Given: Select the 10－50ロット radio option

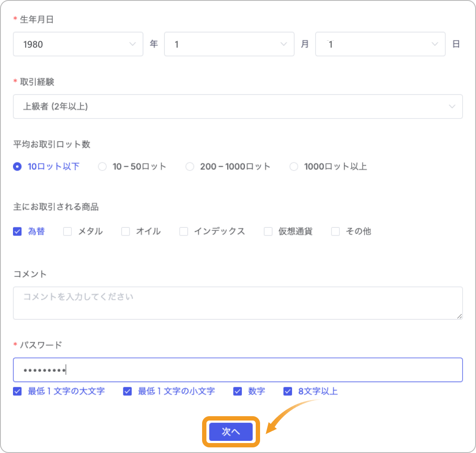Looking at the screenshot, I should point(102,166).
